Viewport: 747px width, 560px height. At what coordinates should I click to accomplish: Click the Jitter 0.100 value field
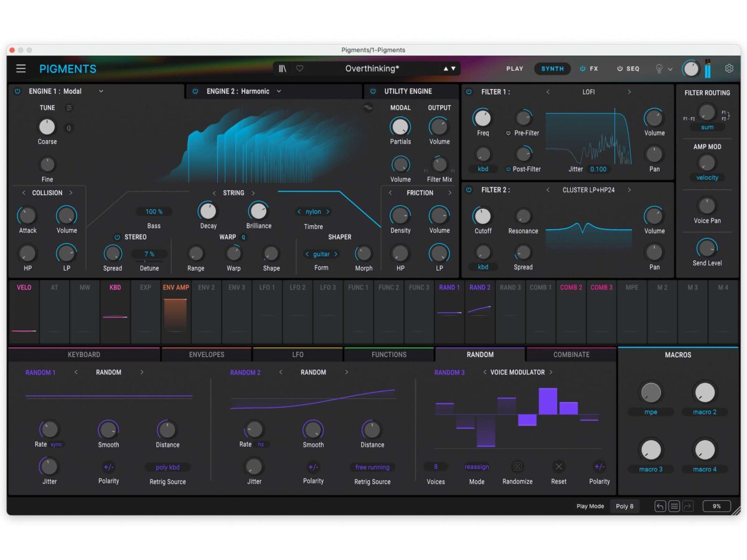coord(598,169)
